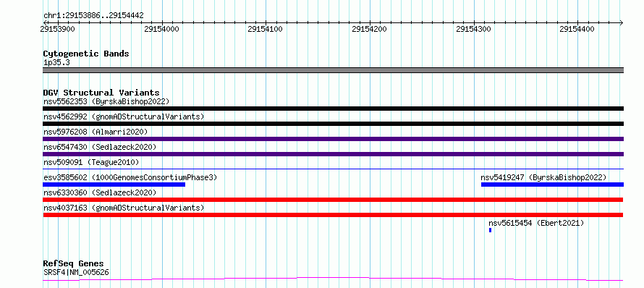644x288 pixels.
Task: Click the right arrowhead of the coordinate ruler
Action: (x=621, y=22)
